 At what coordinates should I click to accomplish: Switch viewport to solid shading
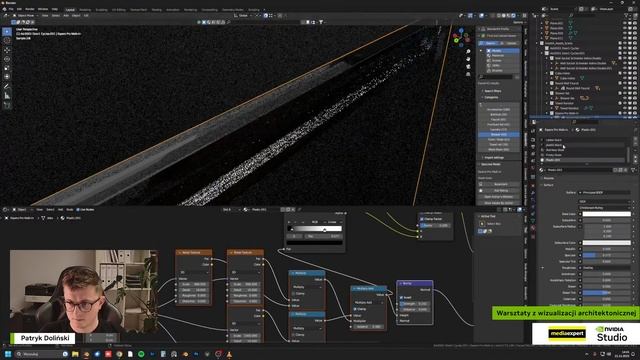[x=504, y=16]
